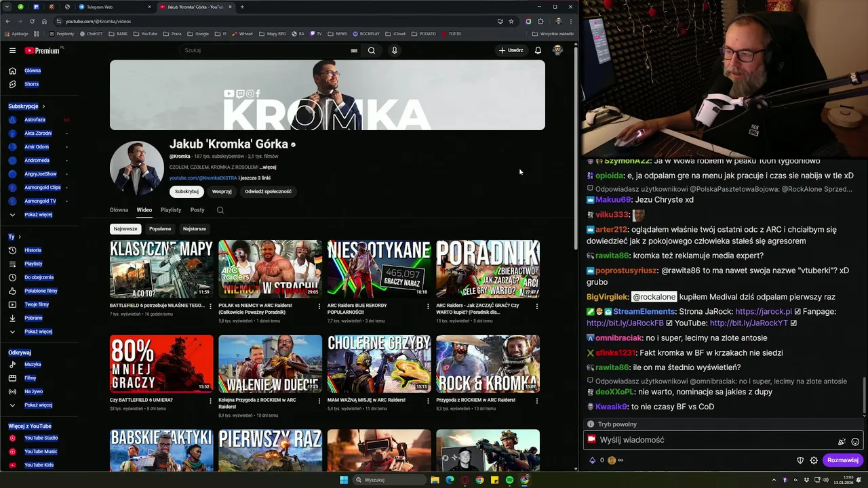Viewport: 868px width, 488px height.
Task: Open Windows Start button
Action: (344, 480)
